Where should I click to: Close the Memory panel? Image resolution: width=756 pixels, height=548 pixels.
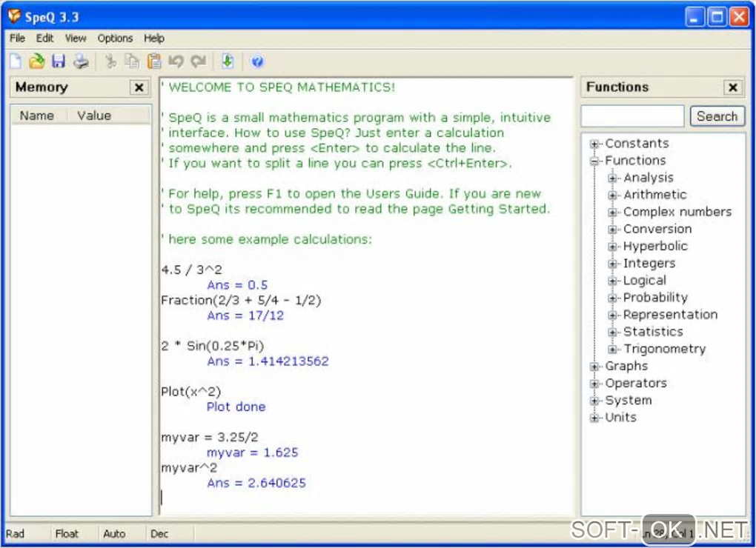[139, 87]
